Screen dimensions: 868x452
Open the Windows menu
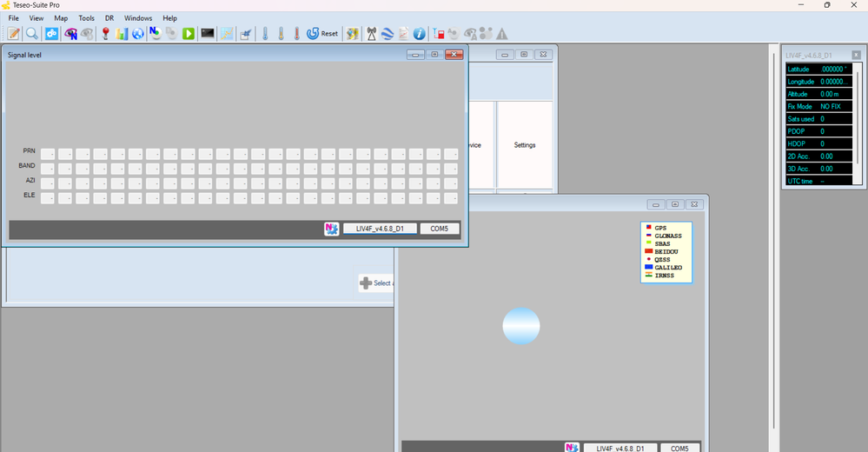tap(138, 18)
